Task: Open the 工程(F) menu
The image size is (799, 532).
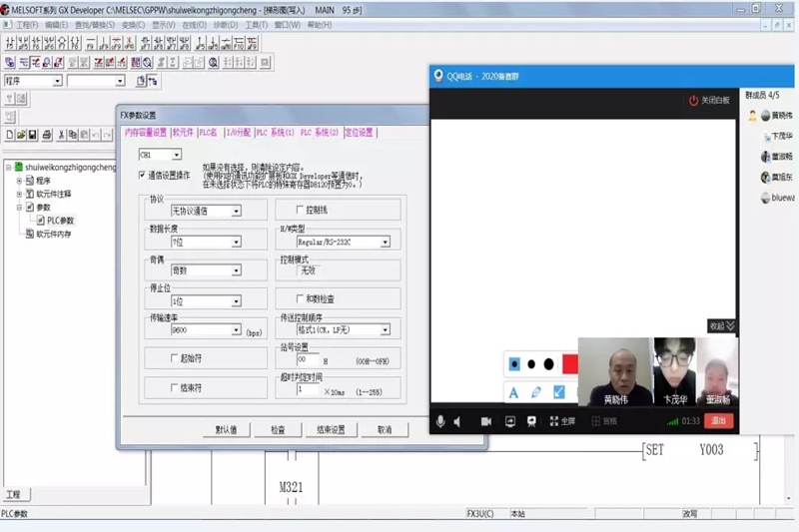Action: coord(27,24)
